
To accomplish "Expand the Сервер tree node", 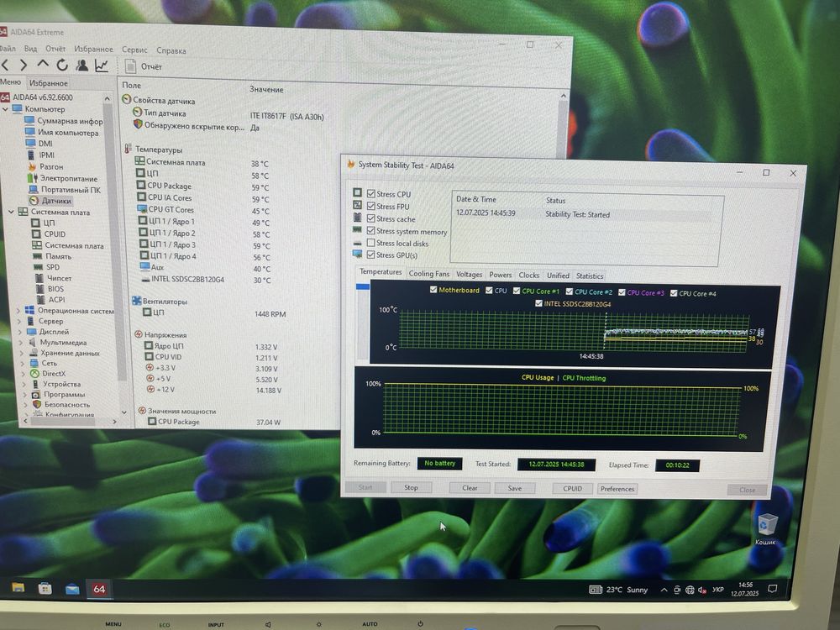I will click(x=19, y=322).
